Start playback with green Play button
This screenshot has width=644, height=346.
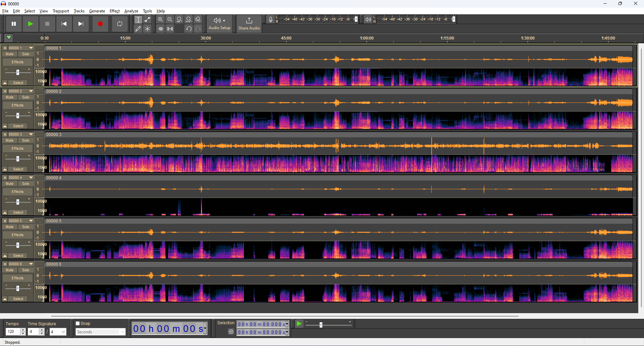(31, 24)
